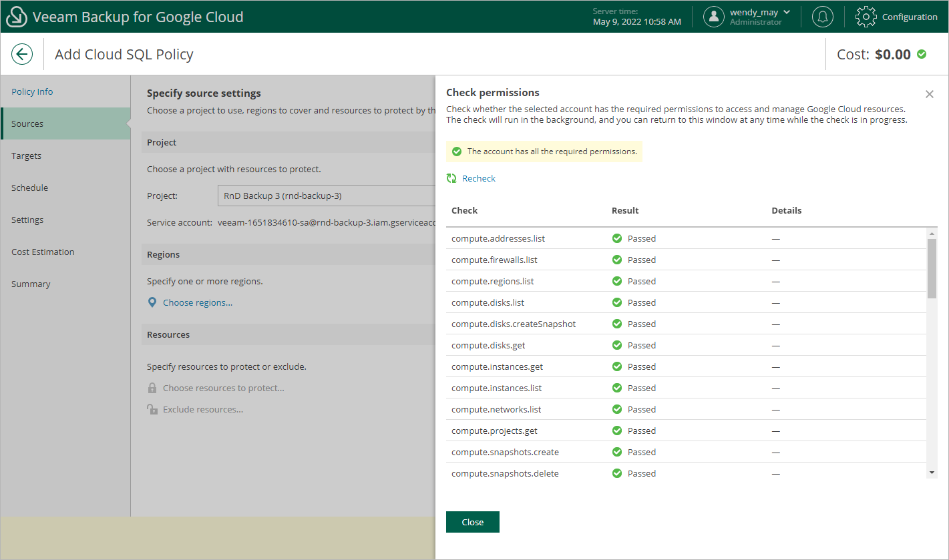The height and width of the screenshot is (560, 949).
Task: Click the Close button
Action: coord(473,522)
